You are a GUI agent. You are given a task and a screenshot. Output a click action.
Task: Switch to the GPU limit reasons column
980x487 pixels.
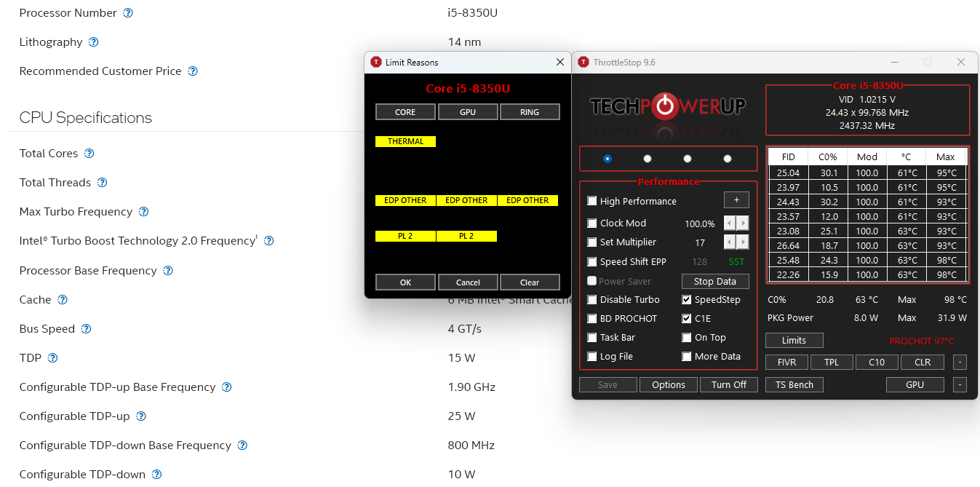[x=468, y=112]
